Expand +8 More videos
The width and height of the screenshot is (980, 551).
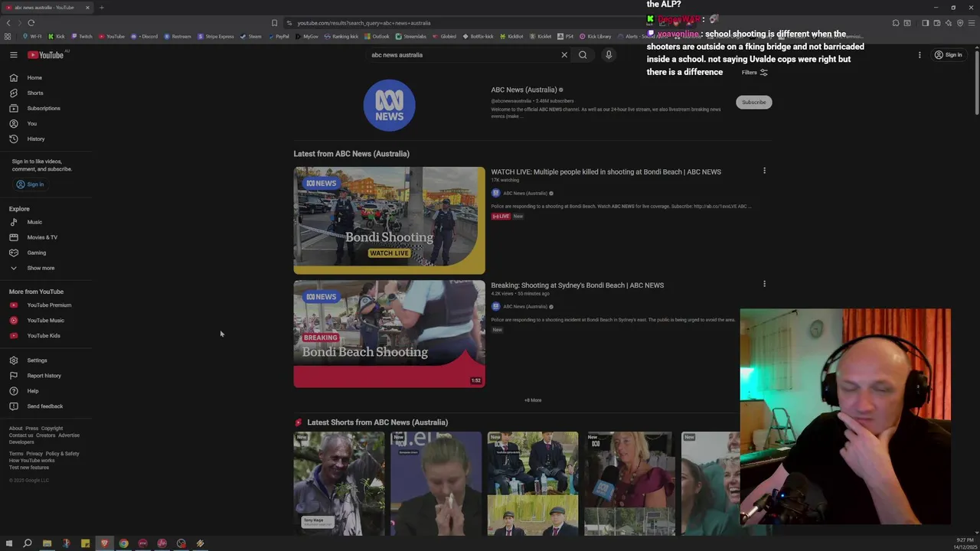pyautogui.click(x=533, y=400)
